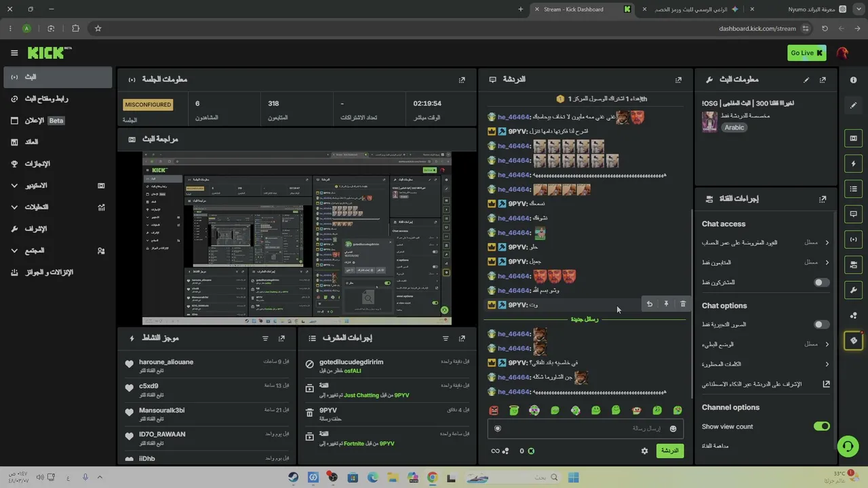Pop out the معلومات الجلسة panel
Screen dimensions: 868x488
click(x=462, y=80)
